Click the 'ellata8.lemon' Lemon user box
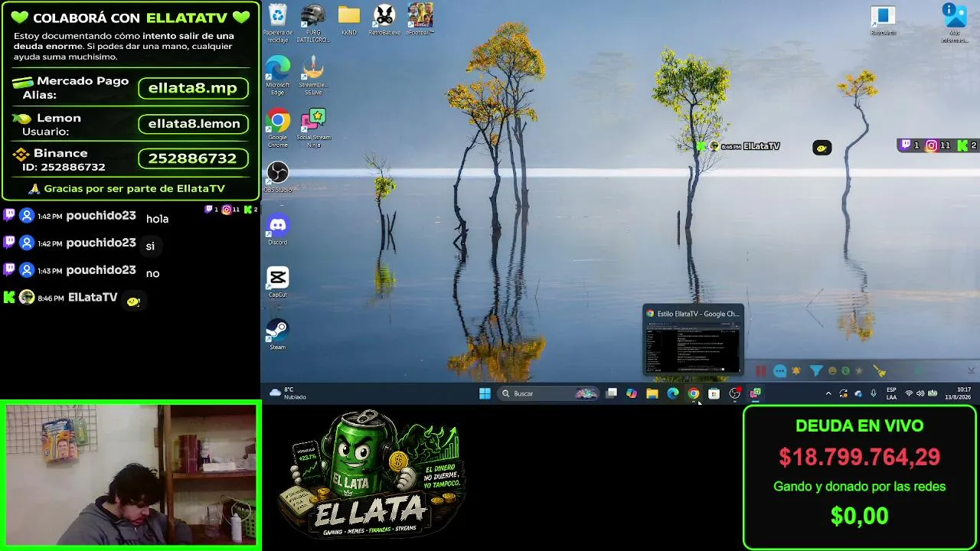 (194, 124)
